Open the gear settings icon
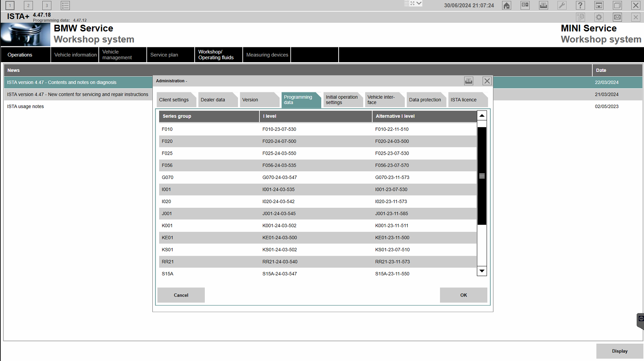644x361 pixels. [599, 17]
